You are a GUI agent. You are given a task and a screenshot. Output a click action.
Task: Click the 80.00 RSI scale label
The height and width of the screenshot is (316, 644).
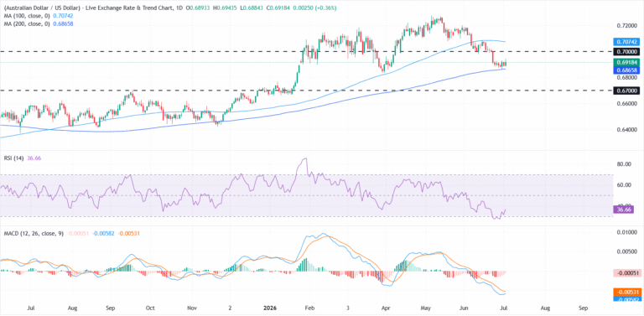(x=625, y=164)
